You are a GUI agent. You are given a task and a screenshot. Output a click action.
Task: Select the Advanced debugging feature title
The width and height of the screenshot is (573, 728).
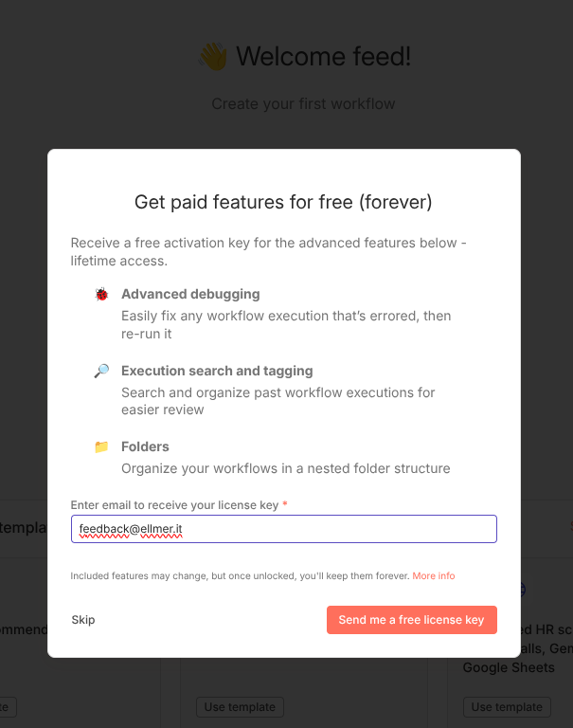pyautogui.click(x=190, y=295)
